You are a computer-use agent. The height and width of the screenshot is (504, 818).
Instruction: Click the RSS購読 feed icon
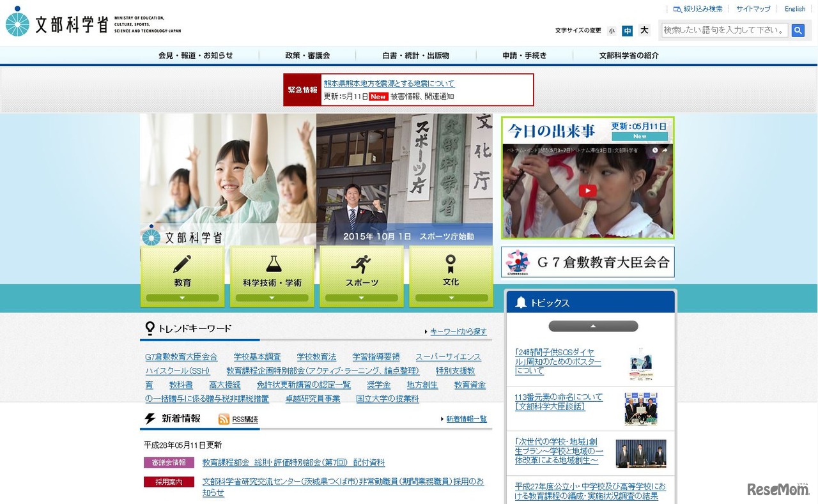pyautogui.click(x=223, y=420)
